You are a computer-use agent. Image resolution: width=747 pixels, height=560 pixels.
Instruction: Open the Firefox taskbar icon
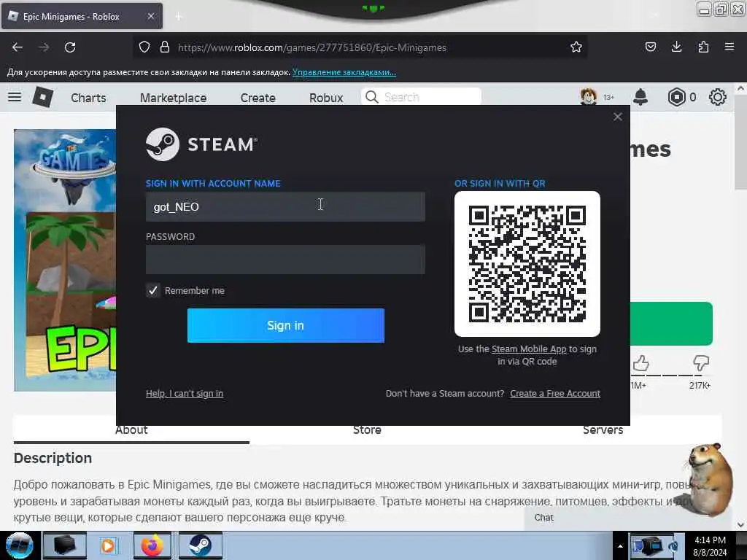tap(152, 545)
